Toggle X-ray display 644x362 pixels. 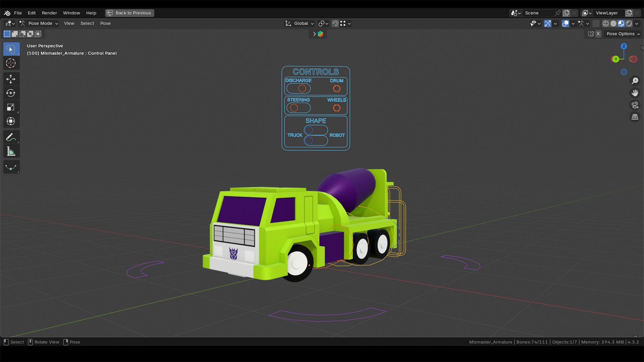coord(596,23)
